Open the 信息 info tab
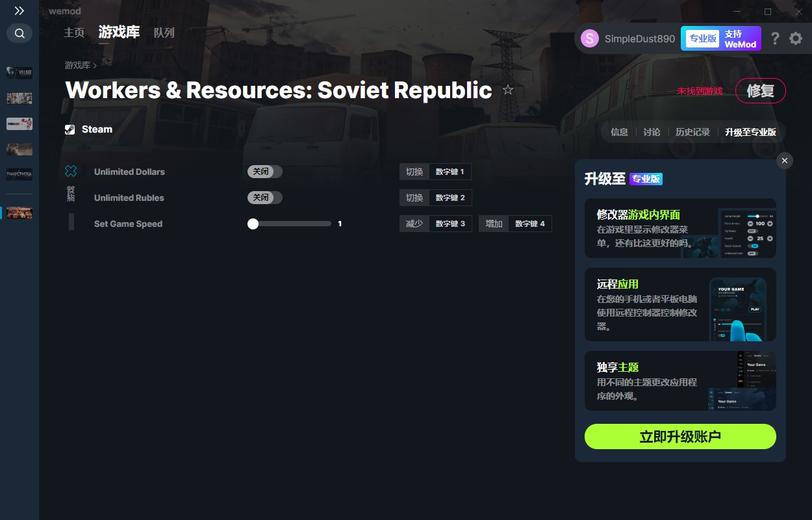This screenshot has height=520, width=812. [x=619, y=132]
